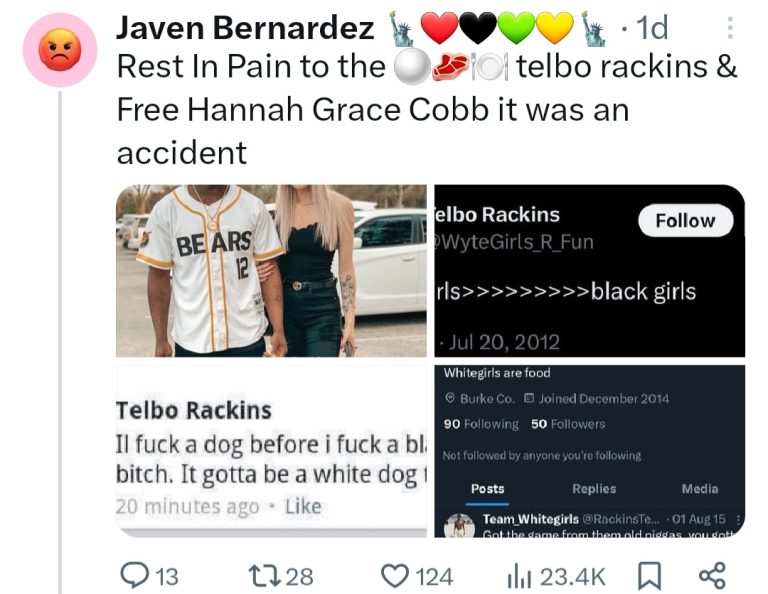Open the three-dot more options menu
The height and width of the screenshot is (594, 768).
coord(730,28)
